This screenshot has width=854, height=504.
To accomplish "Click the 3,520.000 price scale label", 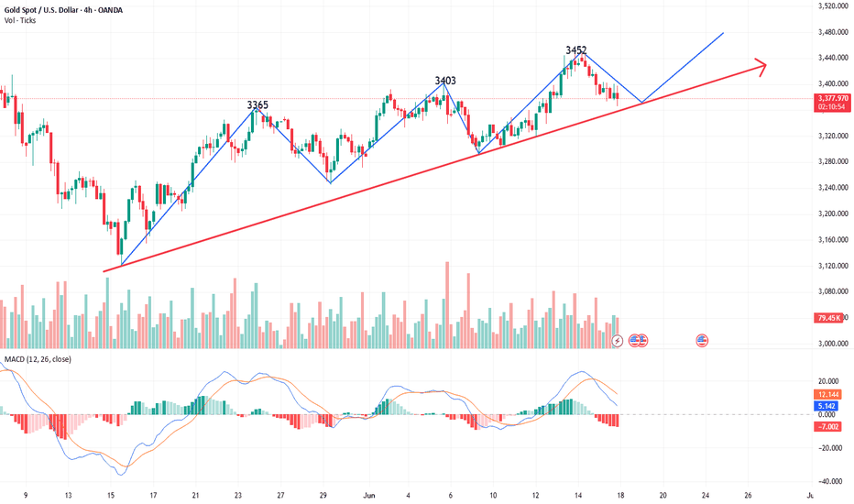I will (x=833, y=5).
